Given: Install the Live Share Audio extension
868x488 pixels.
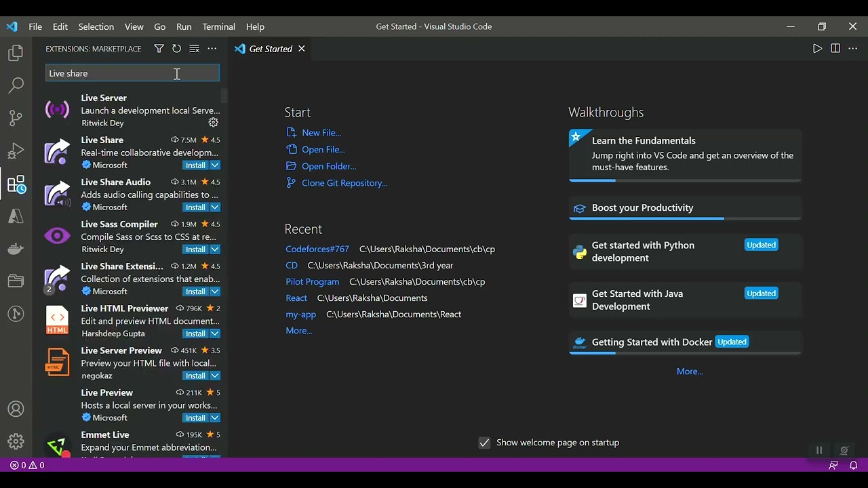Looking at the screenshot, I should [195, 207].
